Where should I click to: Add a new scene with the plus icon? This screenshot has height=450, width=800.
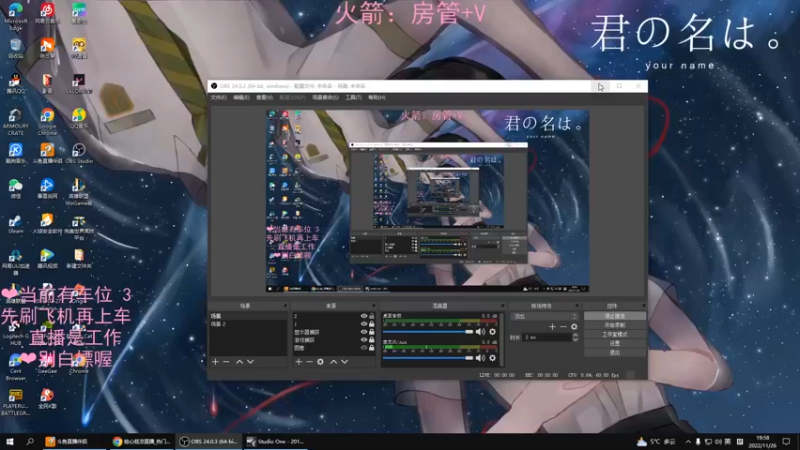point(215,362)
